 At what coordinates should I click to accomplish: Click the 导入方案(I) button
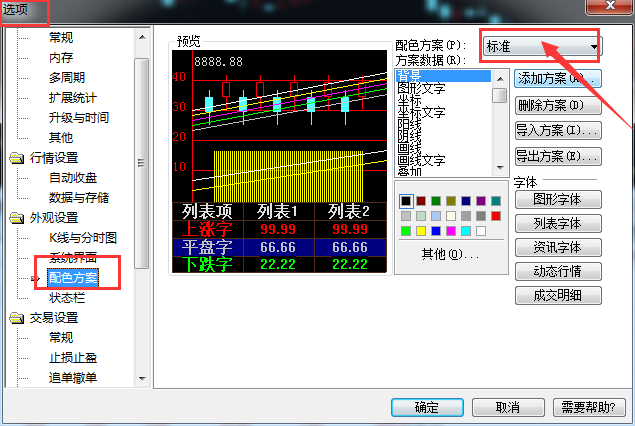558,130
